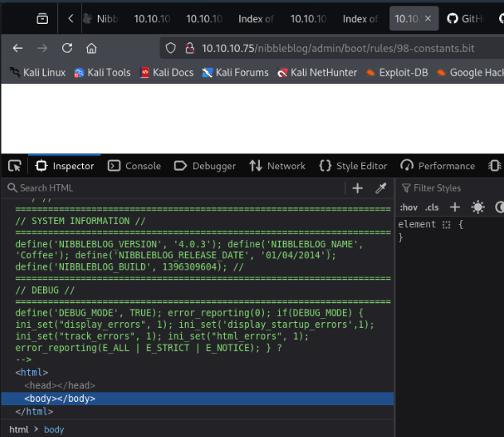Open the Network tab in DevTools
The width and height of the screenshot is (504, 437).
tap(278, 166)
